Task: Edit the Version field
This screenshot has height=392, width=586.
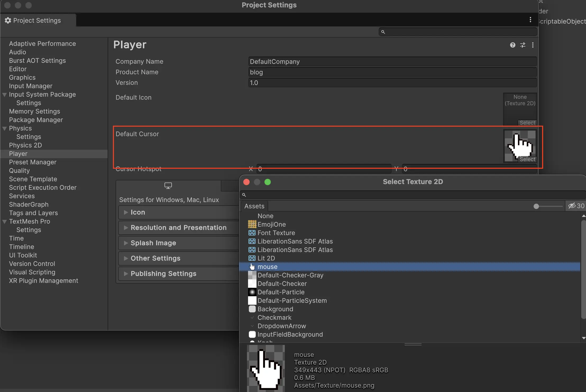Action: pyautogui.click(x=392, y=83)
